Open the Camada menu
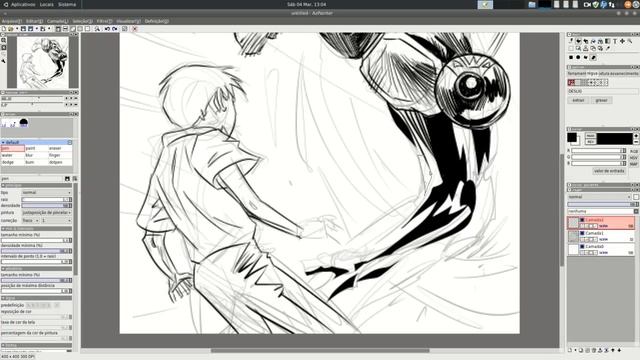The width and height of the screenshot is (640, 360). [58, 21]
